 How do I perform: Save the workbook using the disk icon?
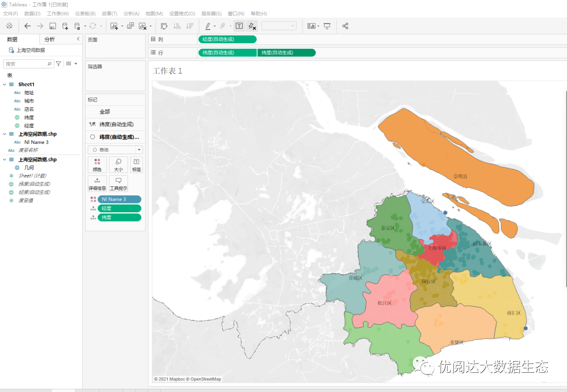[52, 26]
